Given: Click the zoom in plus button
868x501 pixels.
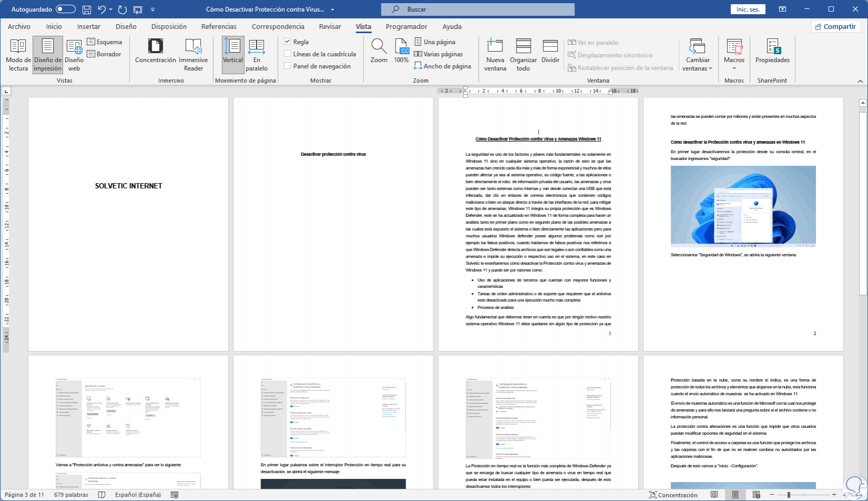Looking at the screenshot, I should pos(834,495).
